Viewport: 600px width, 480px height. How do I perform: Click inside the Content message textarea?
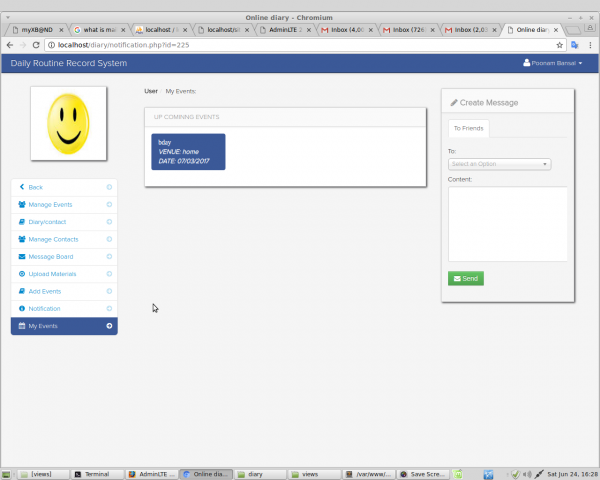[x=507, y=224]
